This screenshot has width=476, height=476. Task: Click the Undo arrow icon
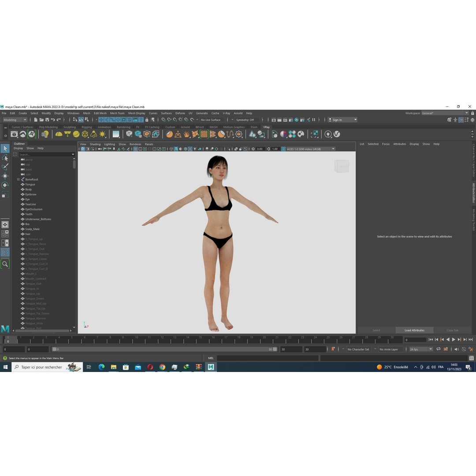click(53, 120)
